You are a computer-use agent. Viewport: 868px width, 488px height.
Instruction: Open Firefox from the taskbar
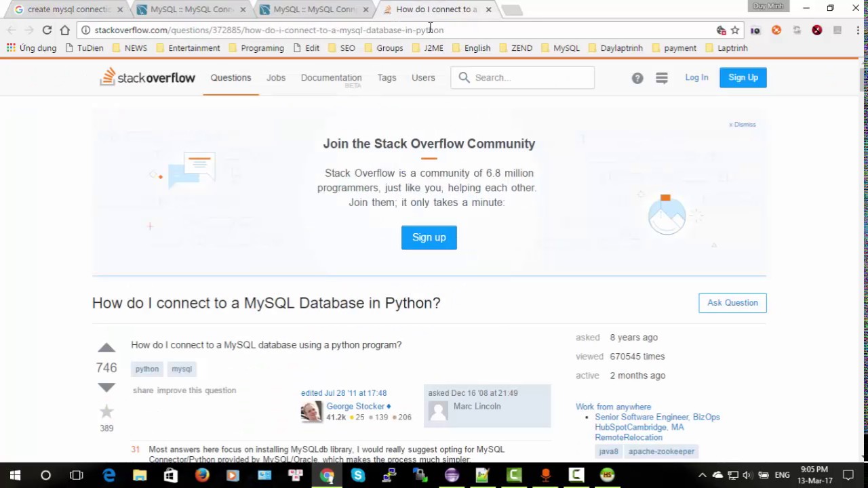coord(202,475)
